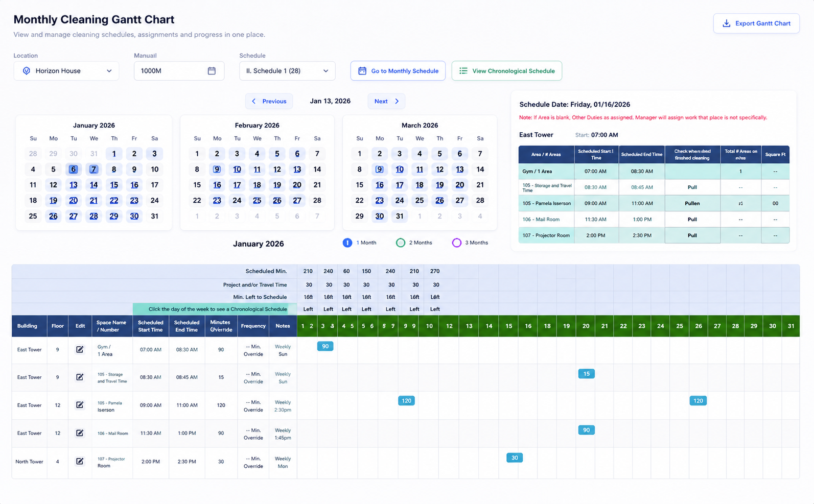814x504 pixels.
Task: Select January 6 in the January 2026 calendar
Action: click(74, 169)
